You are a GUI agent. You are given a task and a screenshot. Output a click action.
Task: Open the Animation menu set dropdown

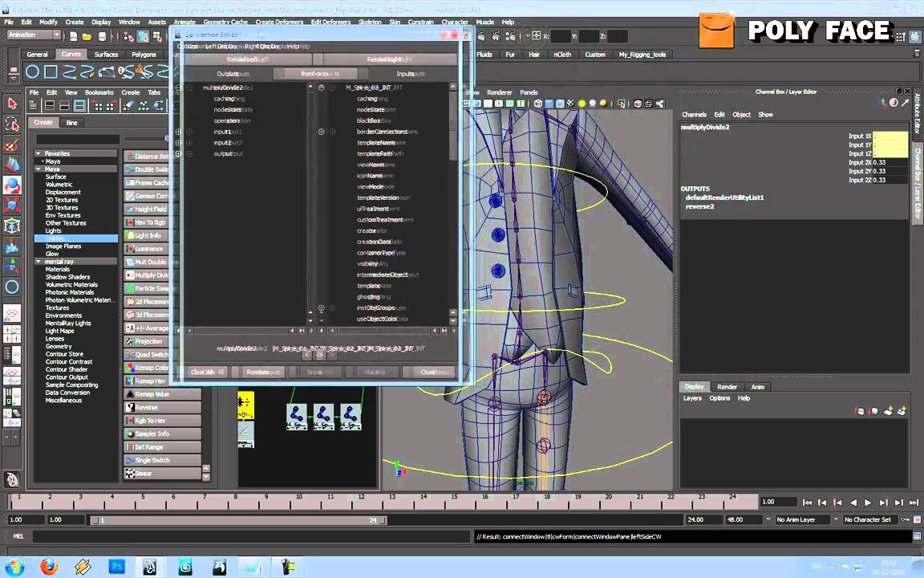click(x=34, y=35)
